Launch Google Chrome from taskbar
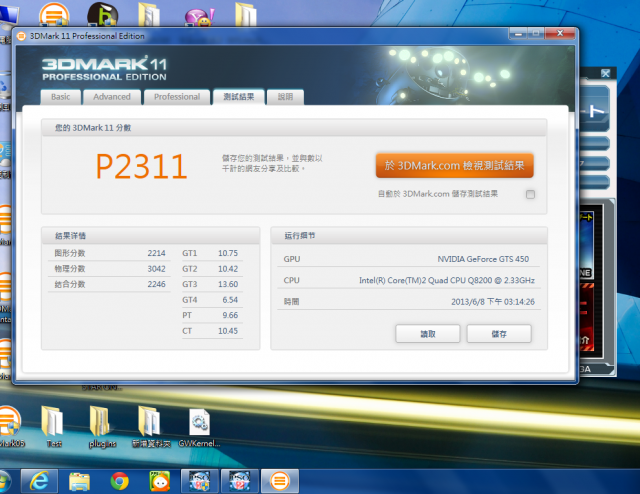The image size is (640, 494). (x=120, y=481)
